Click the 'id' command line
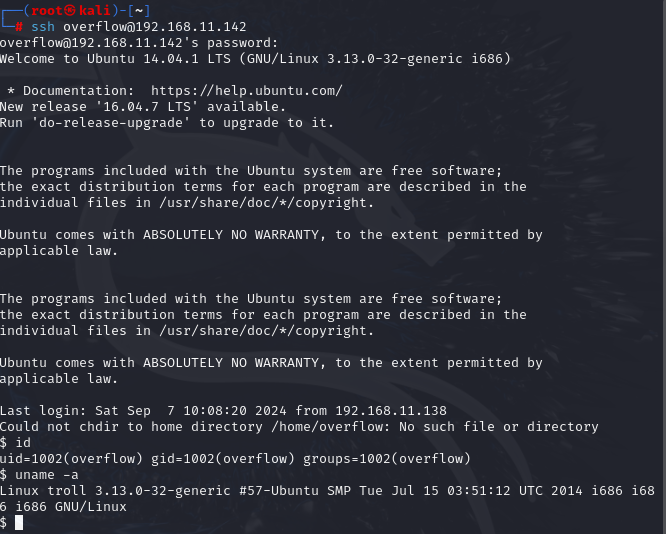This screenshot has width=666, height=534. click(x=22, y=443)
